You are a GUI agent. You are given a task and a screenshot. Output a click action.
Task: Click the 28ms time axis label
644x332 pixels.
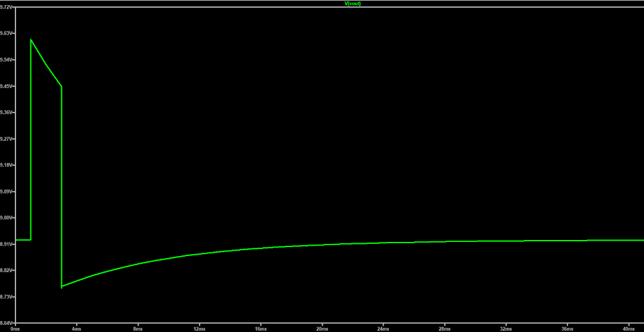click(x=445, y=328)
